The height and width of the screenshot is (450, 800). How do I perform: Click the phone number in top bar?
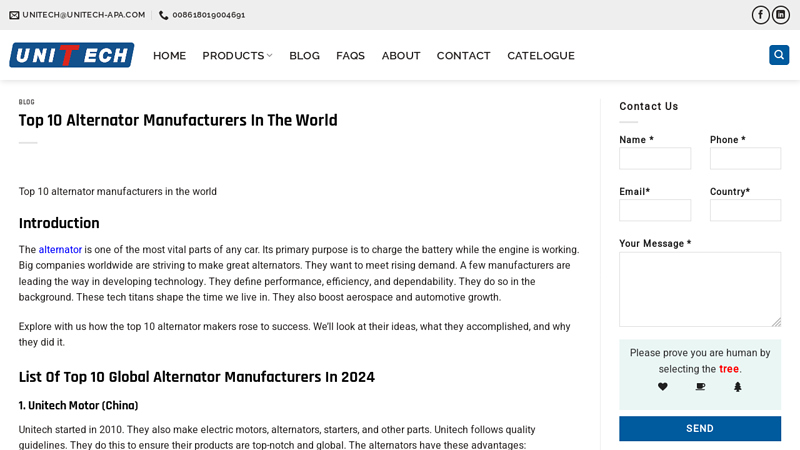208,15
